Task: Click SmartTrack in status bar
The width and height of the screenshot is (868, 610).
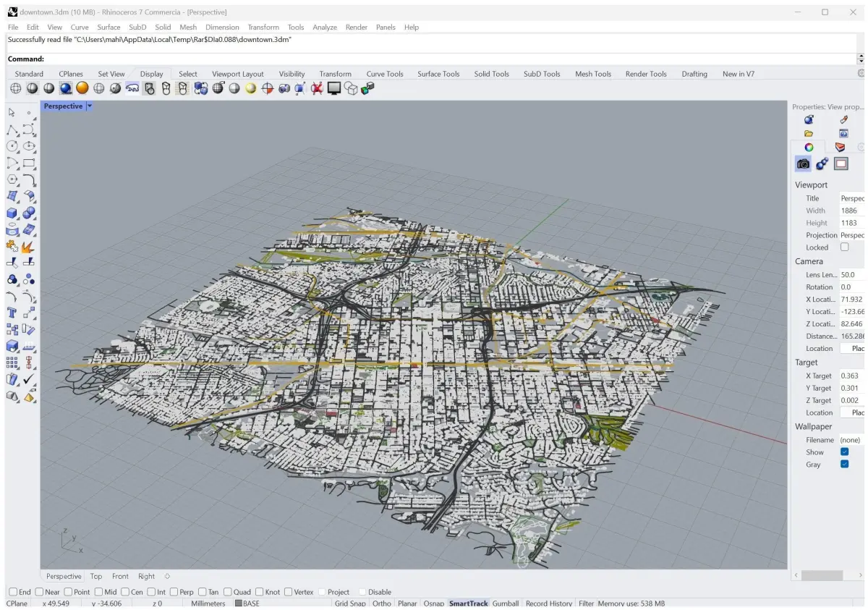Action: tap(469, 603)
